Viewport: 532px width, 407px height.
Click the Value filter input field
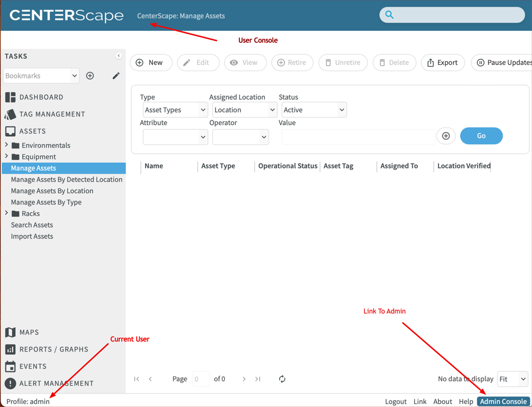(358, 137)
